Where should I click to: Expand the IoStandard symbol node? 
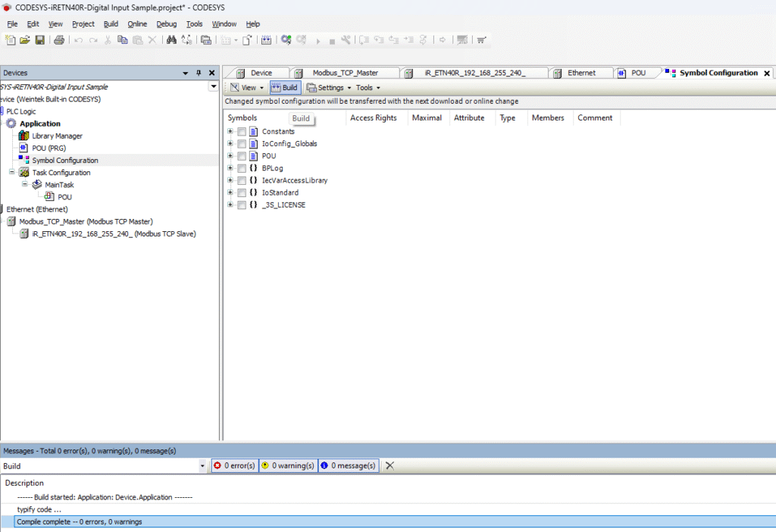point(230,192)
